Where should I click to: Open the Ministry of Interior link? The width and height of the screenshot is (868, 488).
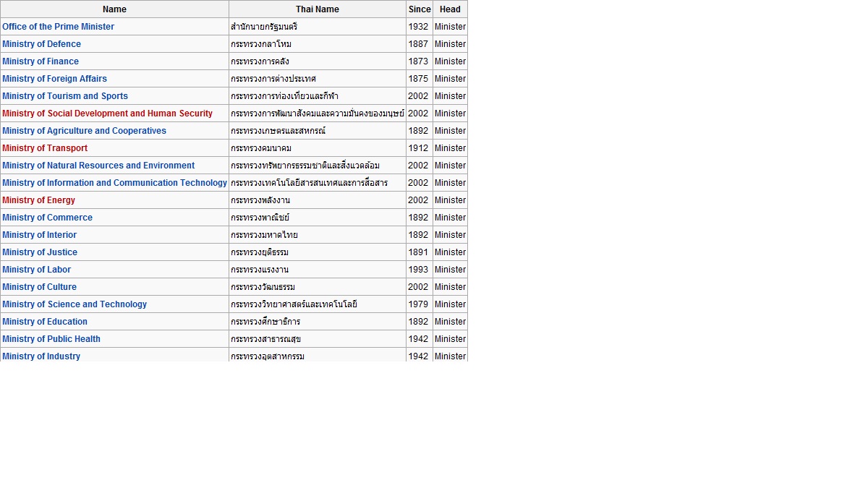40,235
